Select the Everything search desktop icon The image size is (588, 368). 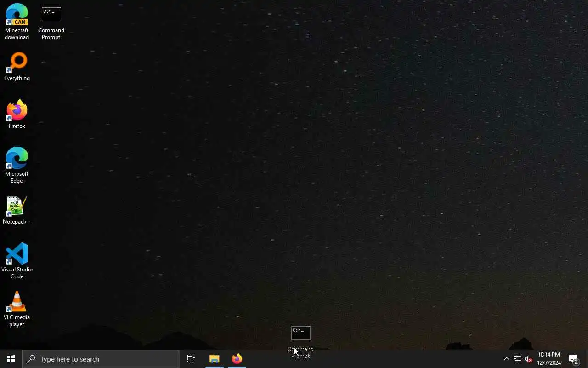[x=17, y=67]
